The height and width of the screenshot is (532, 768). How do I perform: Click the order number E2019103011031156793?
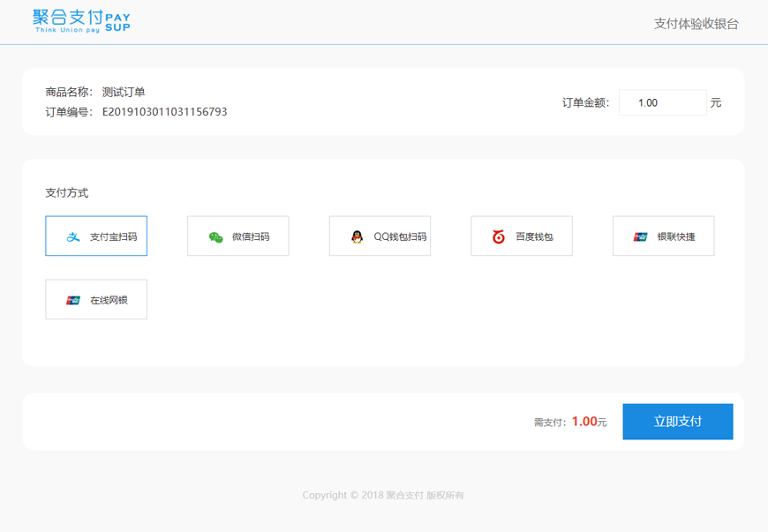(x=164, y=112)
